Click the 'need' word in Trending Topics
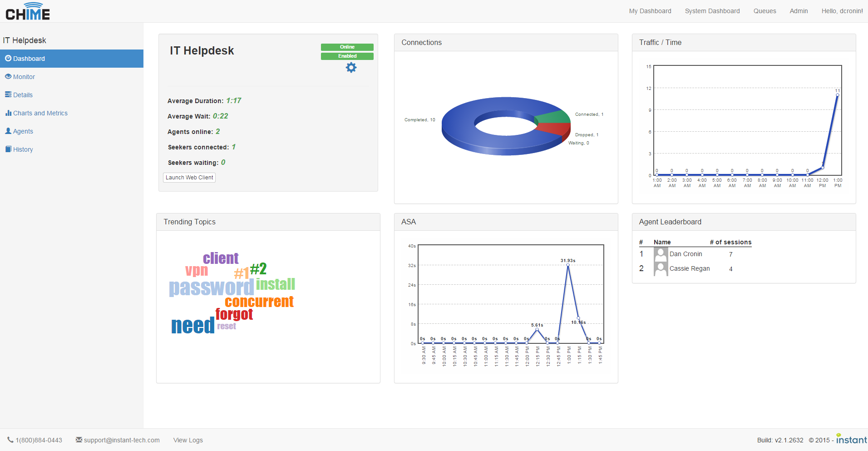The width and height of the screenshot is (868, 451). pos(193,326)
